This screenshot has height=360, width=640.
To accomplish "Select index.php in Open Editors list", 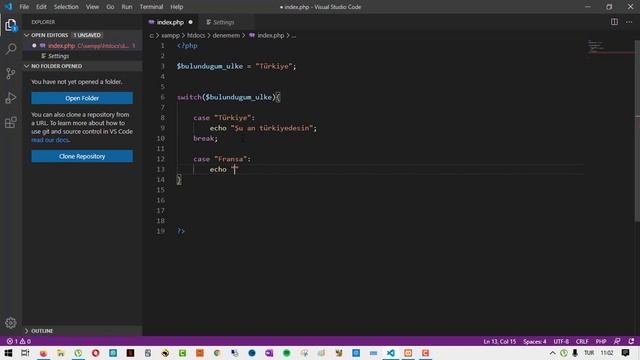I will click(82, 46).
